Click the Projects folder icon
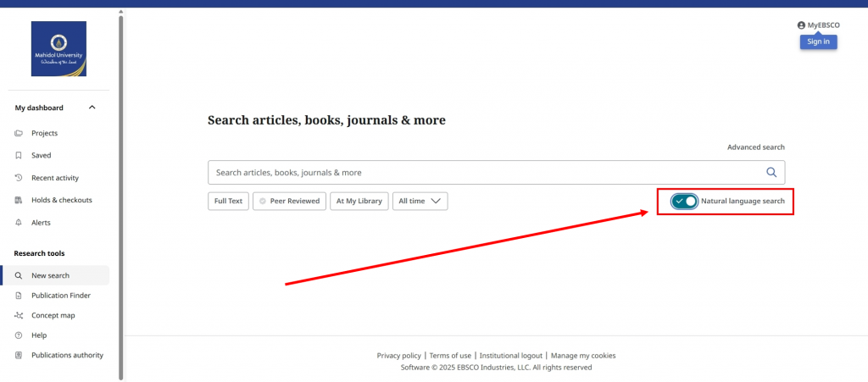This screenshot has width=868, height=382. 19,133
